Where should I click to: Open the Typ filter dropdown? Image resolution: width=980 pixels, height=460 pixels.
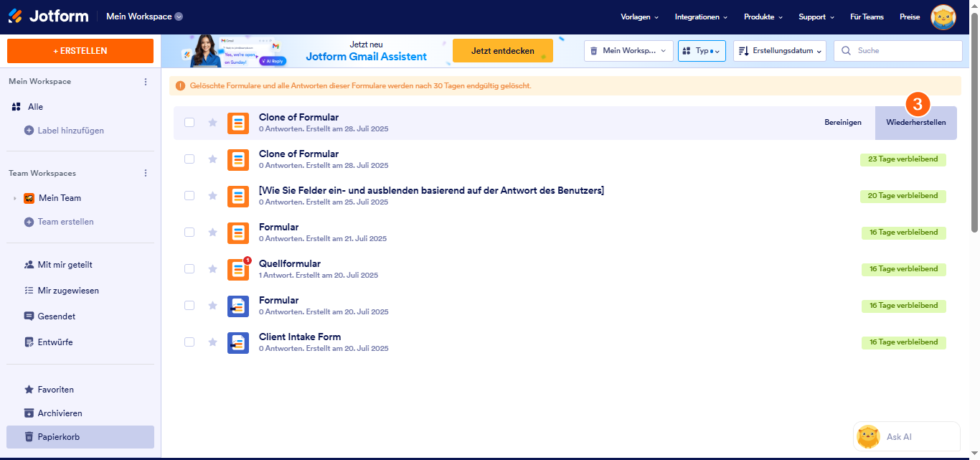click(702, 51)
